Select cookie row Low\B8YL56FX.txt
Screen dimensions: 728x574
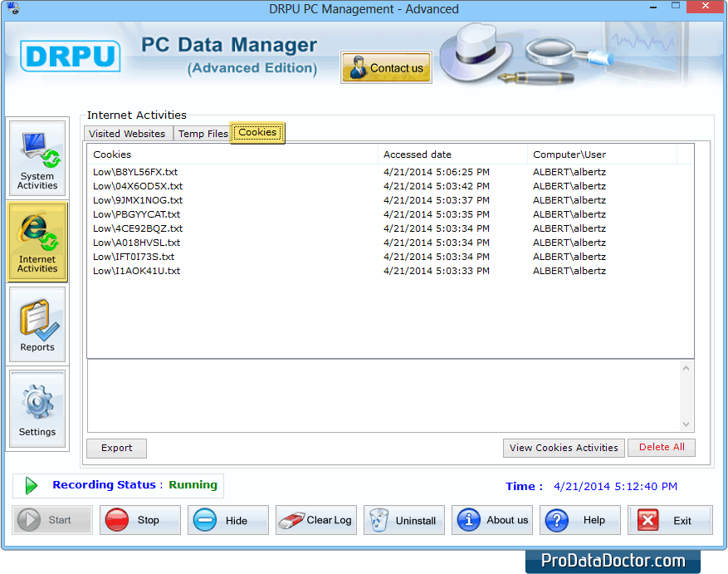click(x=390, y=172)
